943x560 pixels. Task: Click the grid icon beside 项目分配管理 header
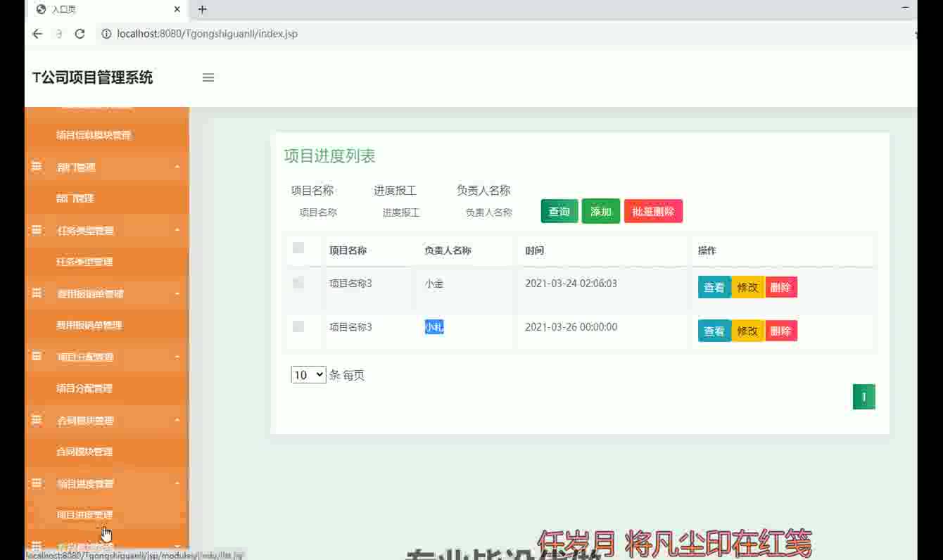(37, 356)
